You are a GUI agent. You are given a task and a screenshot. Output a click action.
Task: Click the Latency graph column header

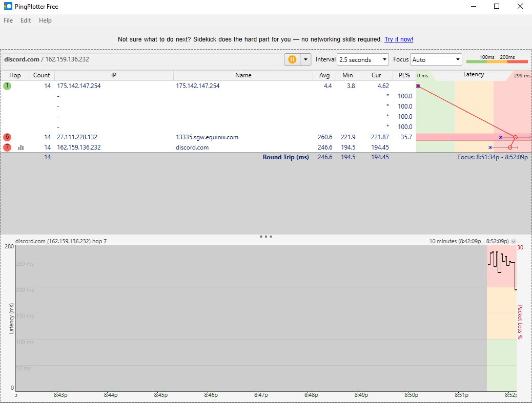pos(474,75)
